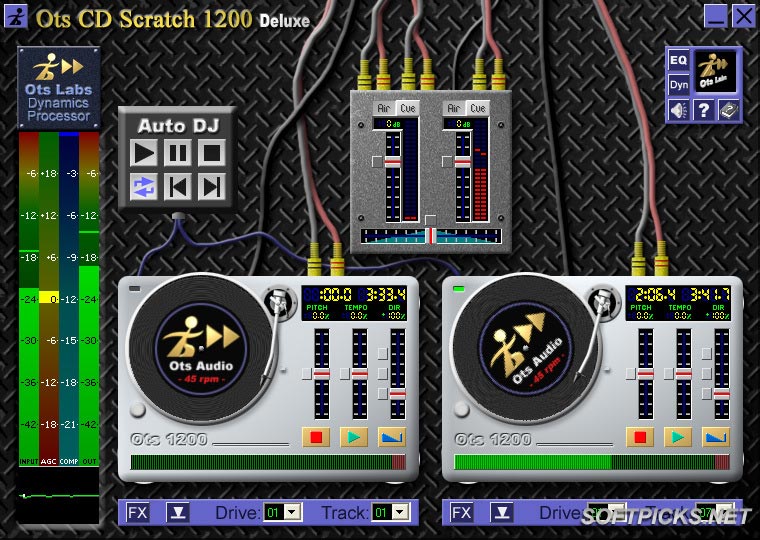Image resolution: width=760 pixels, height=540 pixels.
Task: Open help with the question mark icon
Action: [x=704, y=110]
